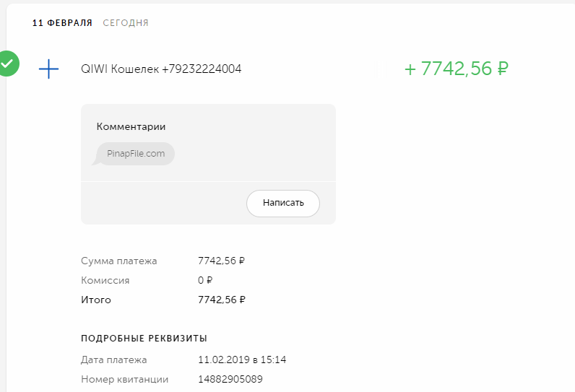Click the QIWI Кошелек +79232224004 title

(161, 69)
